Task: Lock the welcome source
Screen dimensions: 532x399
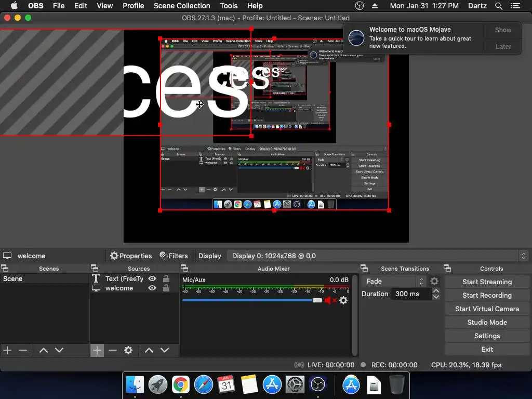Action: (166, 288)
